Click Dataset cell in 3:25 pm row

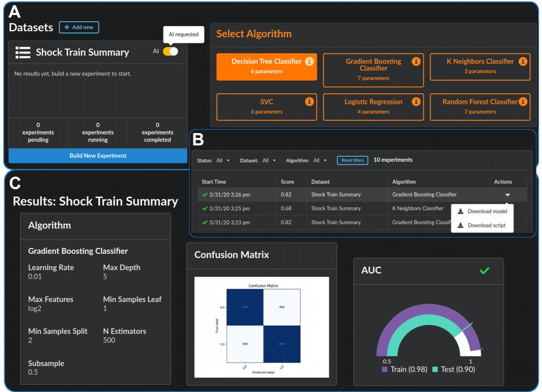[336, 208]
